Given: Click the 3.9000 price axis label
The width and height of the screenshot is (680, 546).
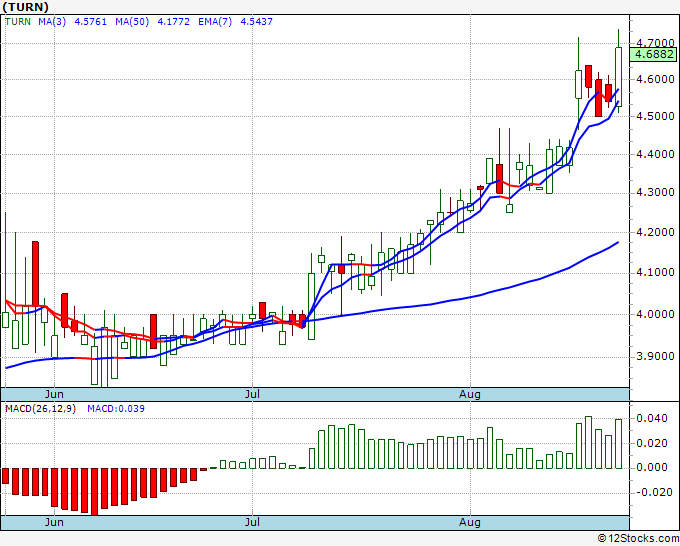Looking at the screenshot, I should pos(655,356).
